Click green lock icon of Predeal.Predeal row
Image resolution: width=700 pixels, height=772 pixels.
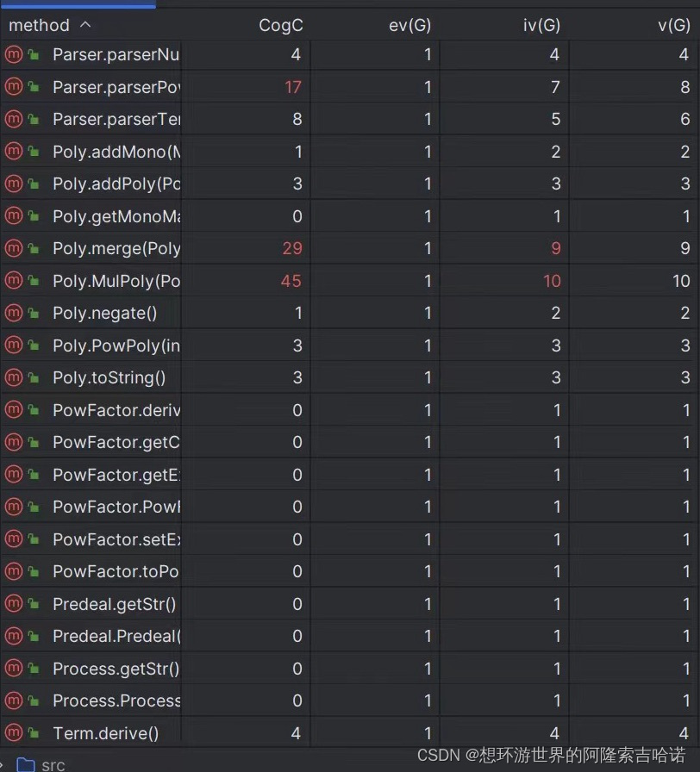[34, 636]
